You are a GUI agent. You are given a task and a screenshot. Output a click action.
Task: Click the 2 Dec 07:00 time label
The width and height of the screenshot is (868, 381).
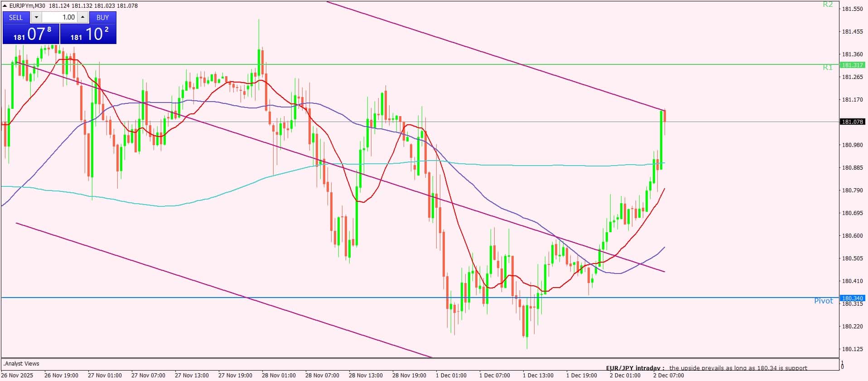668,376
